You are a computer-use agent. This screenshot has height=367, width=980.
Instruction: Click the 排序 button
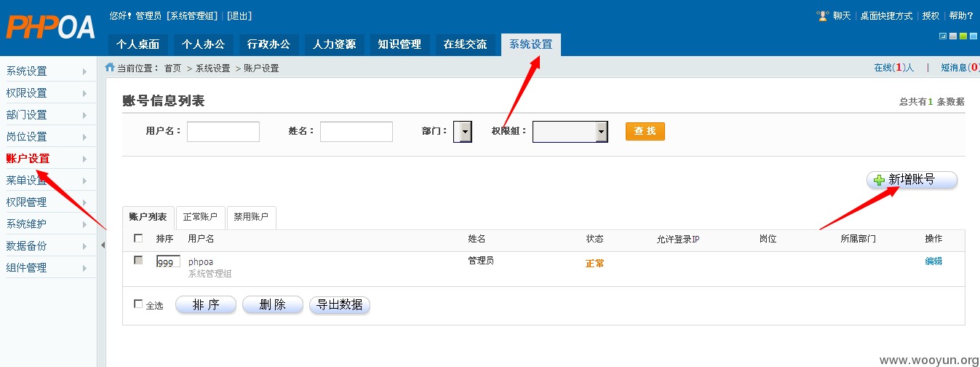(206, 305)
